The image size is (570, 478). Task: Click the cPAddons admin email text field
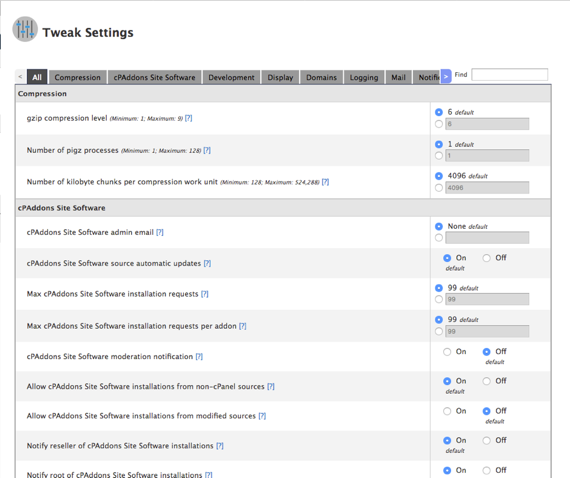(487, 238)
